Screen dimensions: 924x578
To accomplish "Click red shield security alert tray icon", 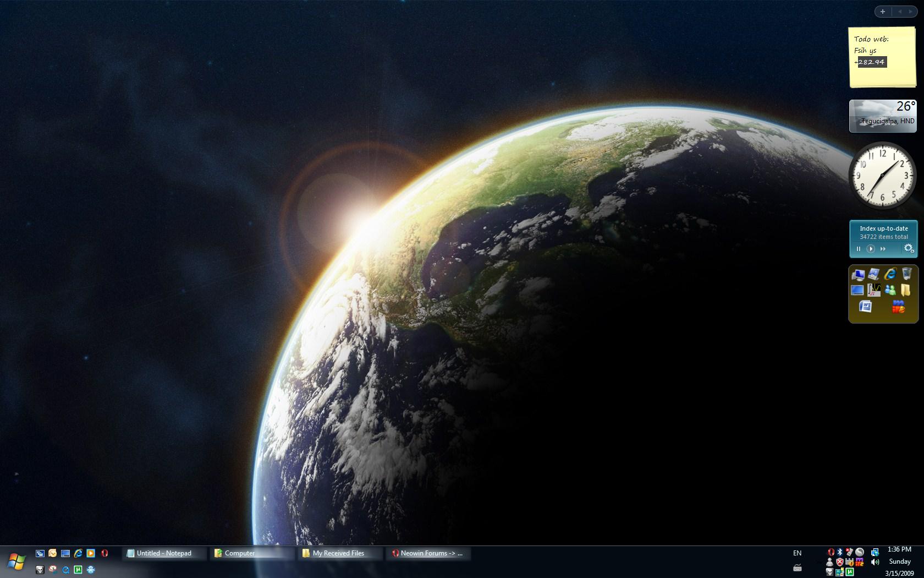I will pyautogui.click(x=840, y=562).
